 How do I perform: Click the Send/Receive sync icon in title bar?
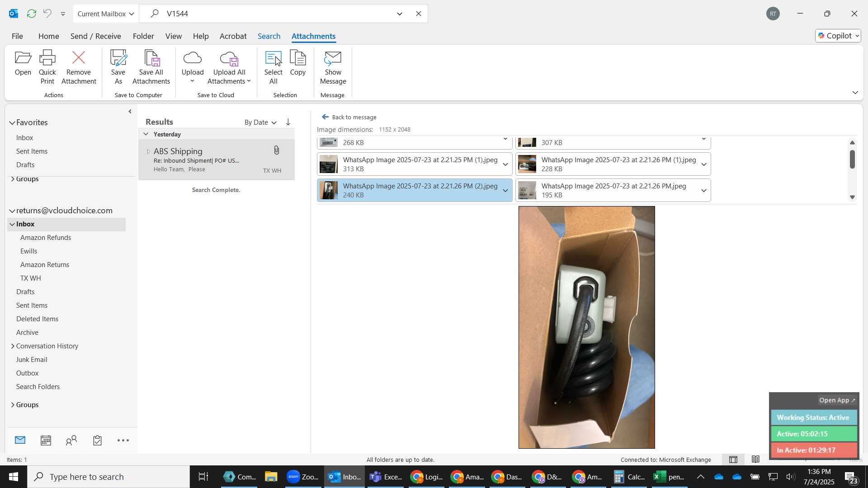[x=31, y=14]
